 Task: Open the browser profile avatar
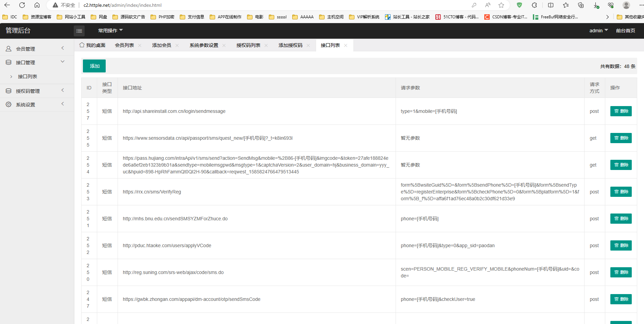tap(626, 5)
